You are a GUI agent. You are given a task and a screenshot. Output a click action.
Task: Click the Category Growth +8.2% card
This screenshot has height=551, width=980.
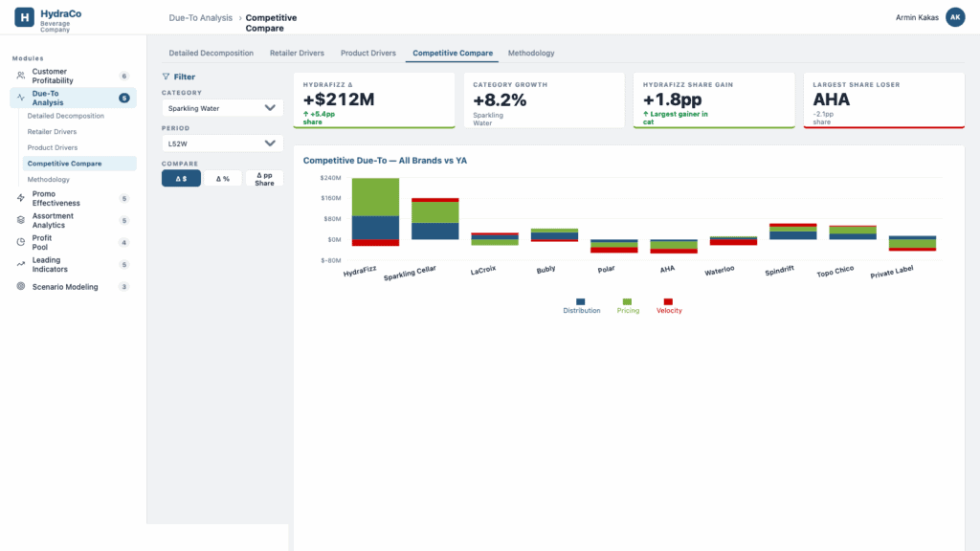[544, 100]
